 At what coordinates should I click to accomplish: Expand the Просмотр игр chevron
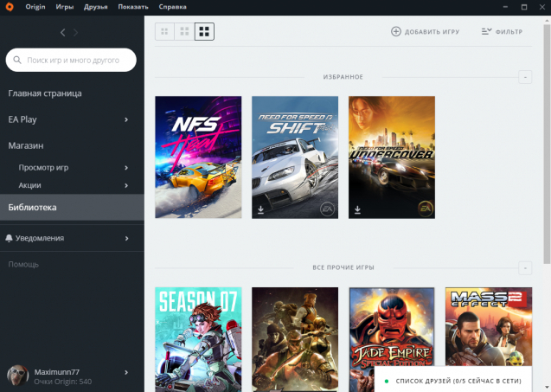[126, 168]
